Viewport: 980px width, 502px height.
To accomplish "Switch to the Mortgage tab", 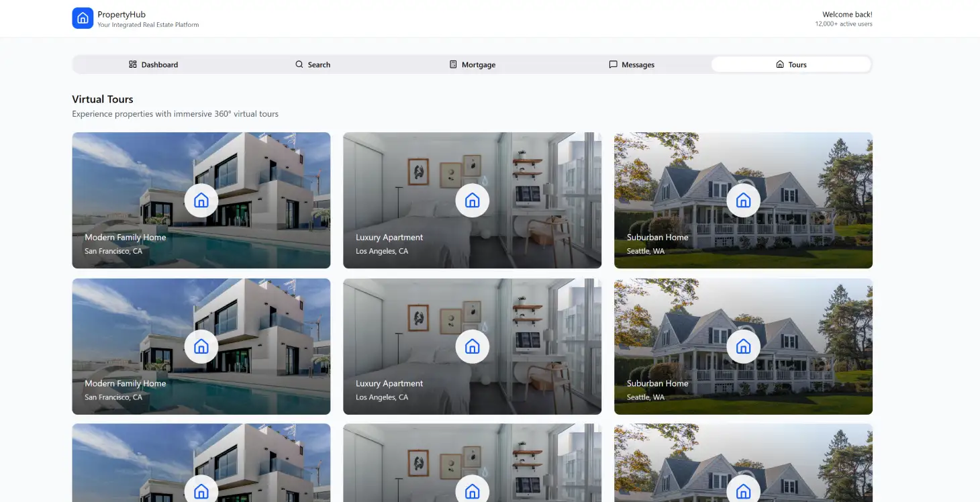I will (x=473, y=64).
